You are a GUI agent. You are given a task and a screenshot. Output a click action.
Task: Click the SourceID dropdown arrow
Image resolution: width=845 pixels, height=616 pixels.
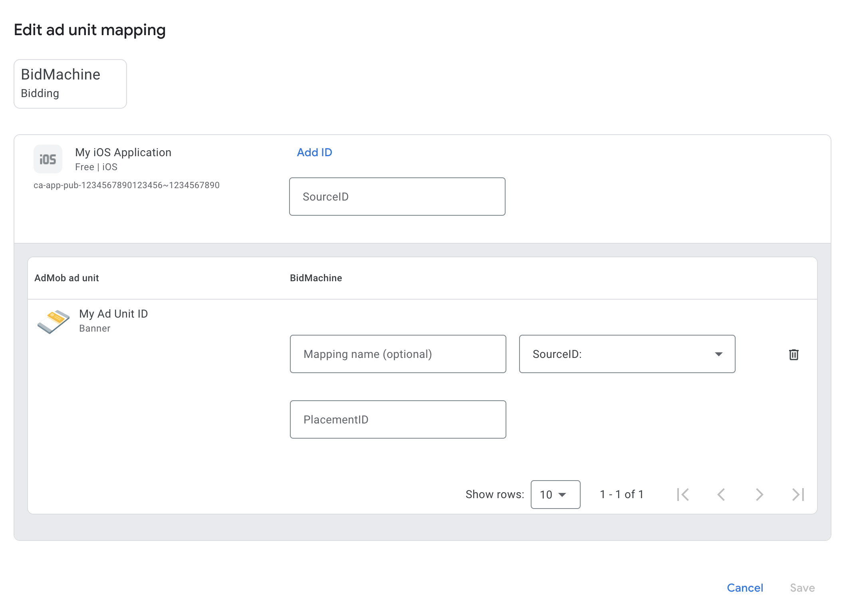tap(718, 354)
